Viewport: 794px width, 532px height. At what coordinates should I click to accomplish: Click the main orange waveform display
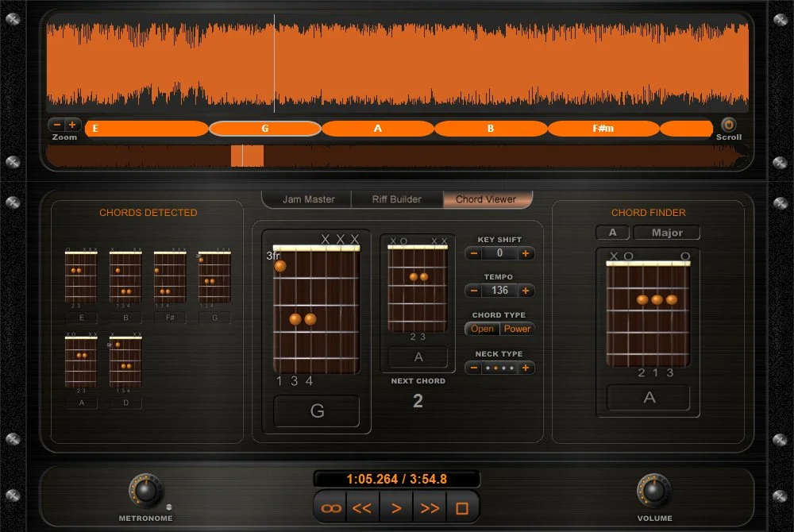coord(398,64)
